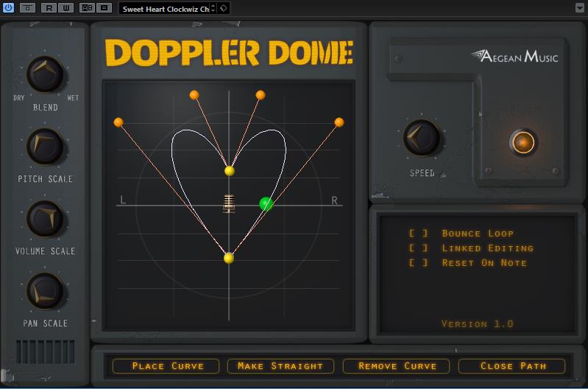Click the PAN SCALE label
The image size is (588, 389).
46,323
